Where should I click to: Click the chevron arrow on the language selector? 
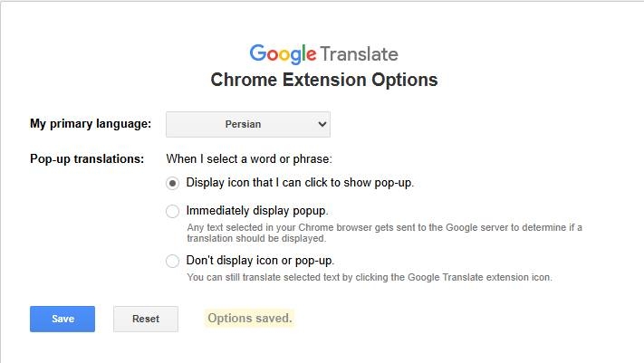tap(321, 124)
